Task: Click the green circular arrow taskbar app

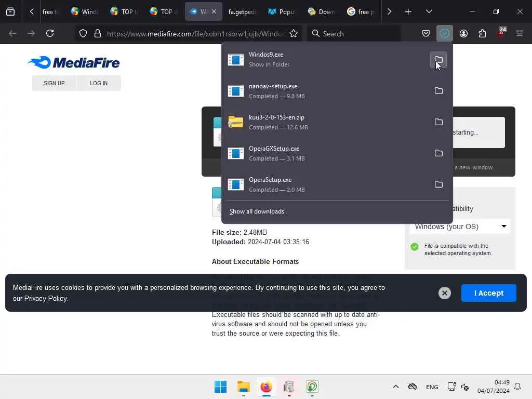Action: coord(312,387)
